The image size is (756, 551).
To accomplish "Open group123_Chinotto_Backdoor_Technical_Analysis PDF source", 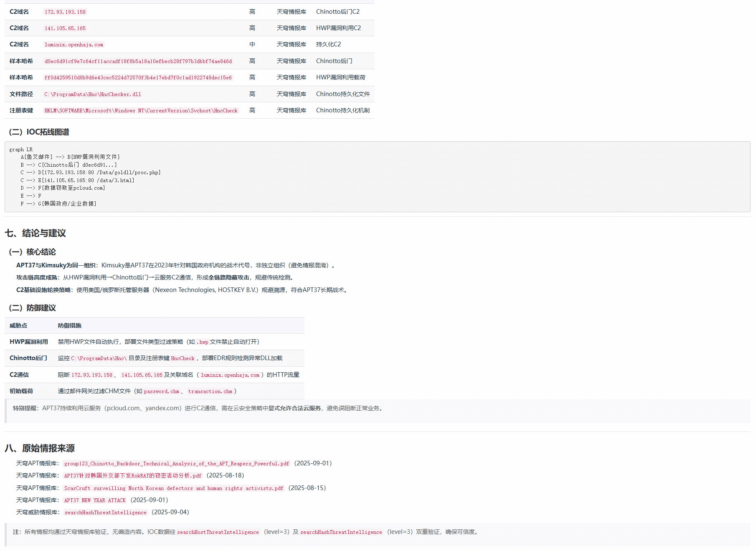I will point(175,463).
